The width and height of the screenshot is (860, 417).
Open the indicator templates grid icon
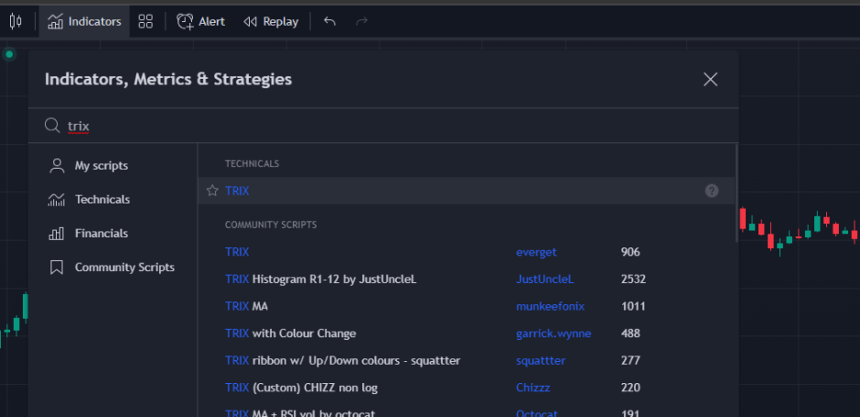(x=146, y=21)
